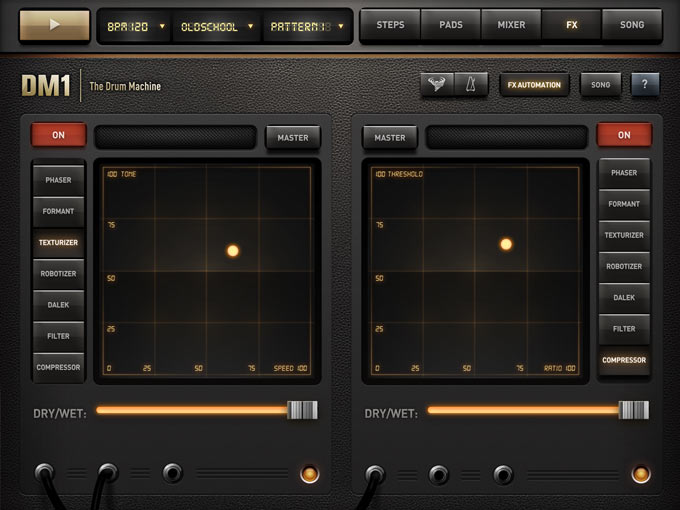Click the first jack socket in left panel
Screen dimensions: 680x510
[x=44, y=472]
